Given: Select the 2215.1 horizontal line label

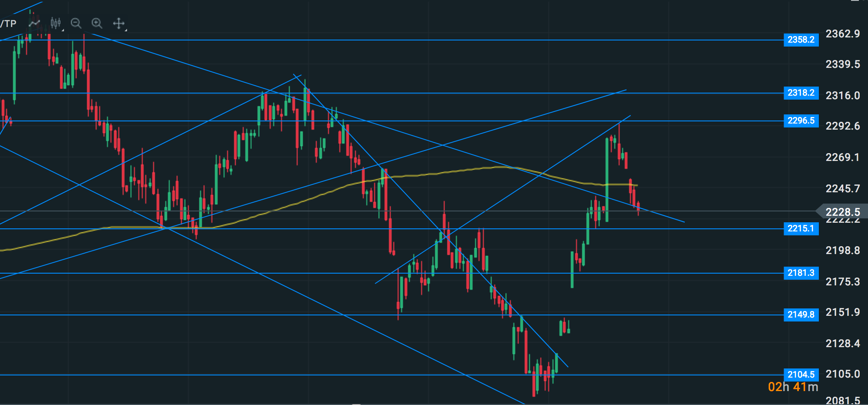Looking at the screenshot, I should (801, 228).
